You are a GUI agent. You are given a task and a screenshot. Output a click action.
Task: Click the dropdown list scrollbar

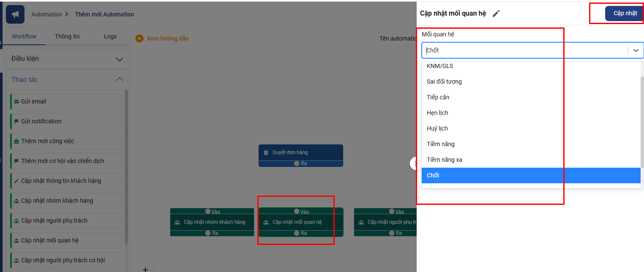[x=642, y=122]
